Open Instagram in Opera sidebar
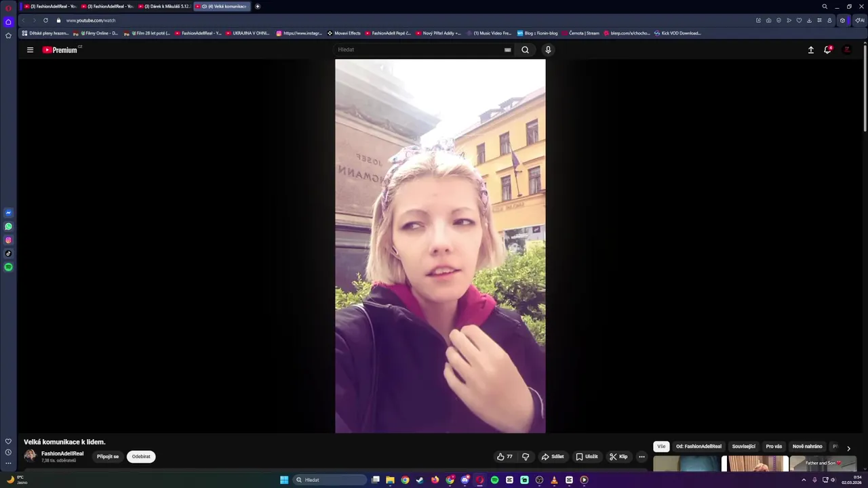 (x=8, y=240)
